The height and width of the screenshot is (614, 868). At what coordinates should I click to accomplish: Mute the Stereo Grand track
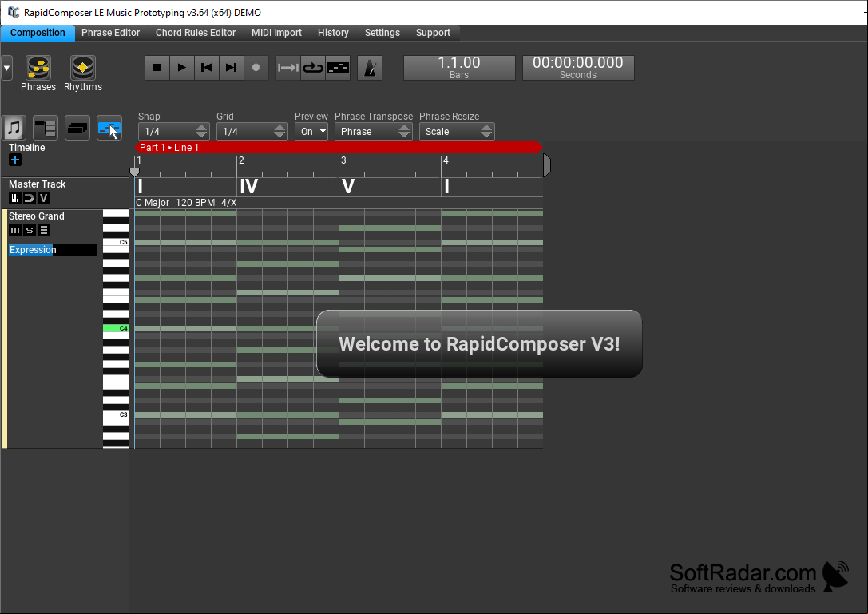point(15,230)
